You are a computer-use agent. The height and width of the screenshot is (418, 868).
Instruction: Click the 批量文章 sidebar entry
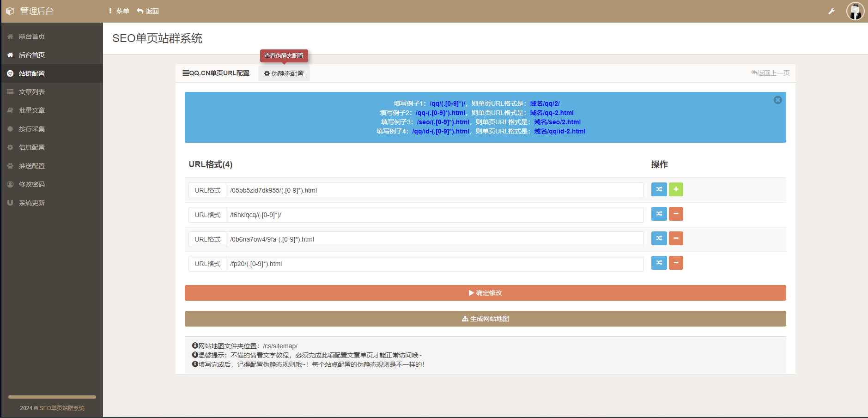coord(31,110)
